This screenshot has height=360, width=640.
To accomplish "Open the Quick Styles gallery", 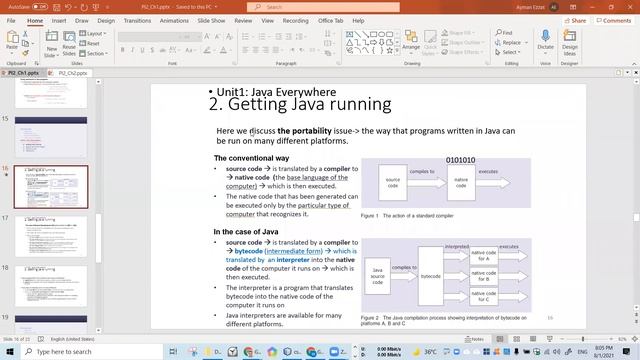I will coord(429,43).
